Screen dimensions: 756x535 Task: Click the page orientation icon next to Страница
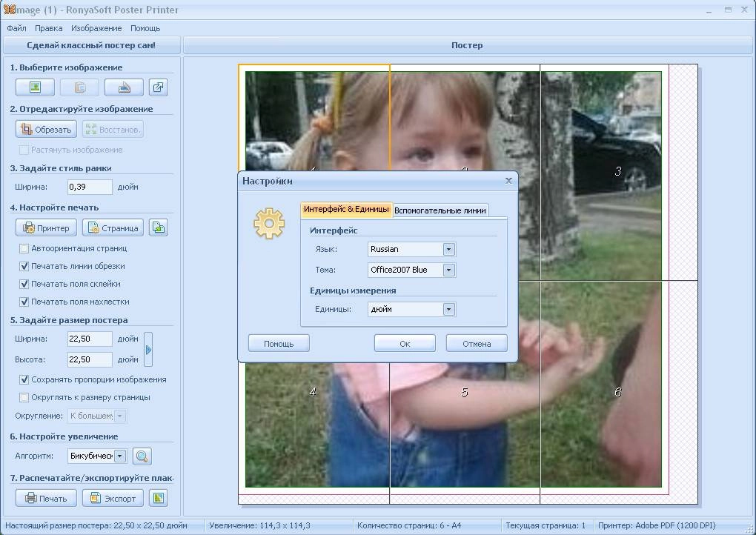point(158,227)
